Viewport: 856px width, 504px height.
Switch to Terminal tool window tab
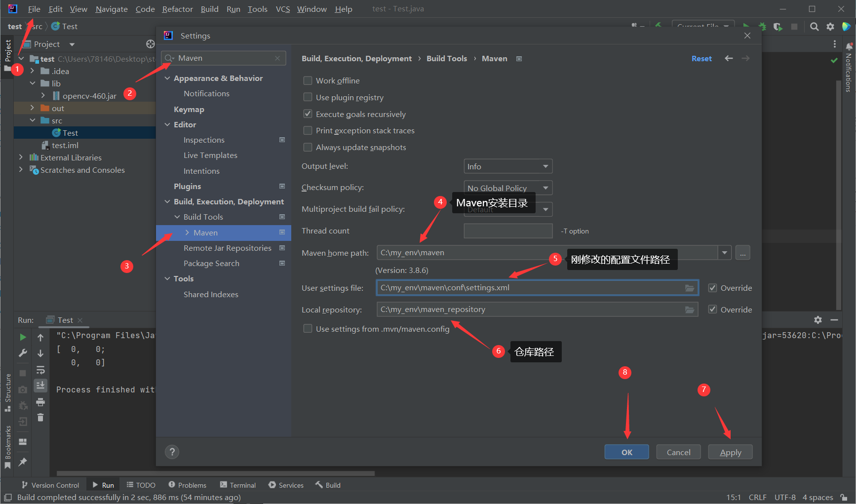pos(238,485)
